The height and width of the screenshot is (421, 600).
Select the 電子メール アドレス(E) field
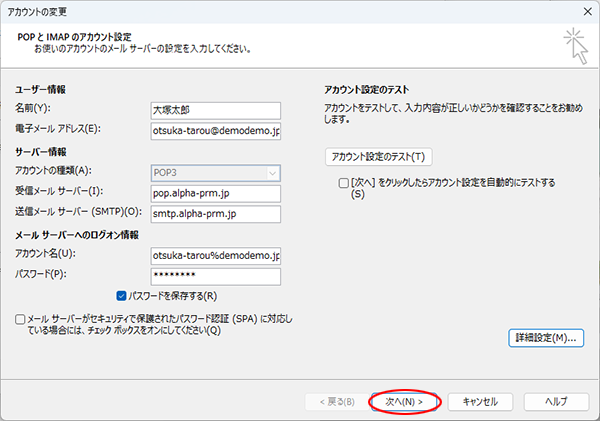[x=215, y=130]
